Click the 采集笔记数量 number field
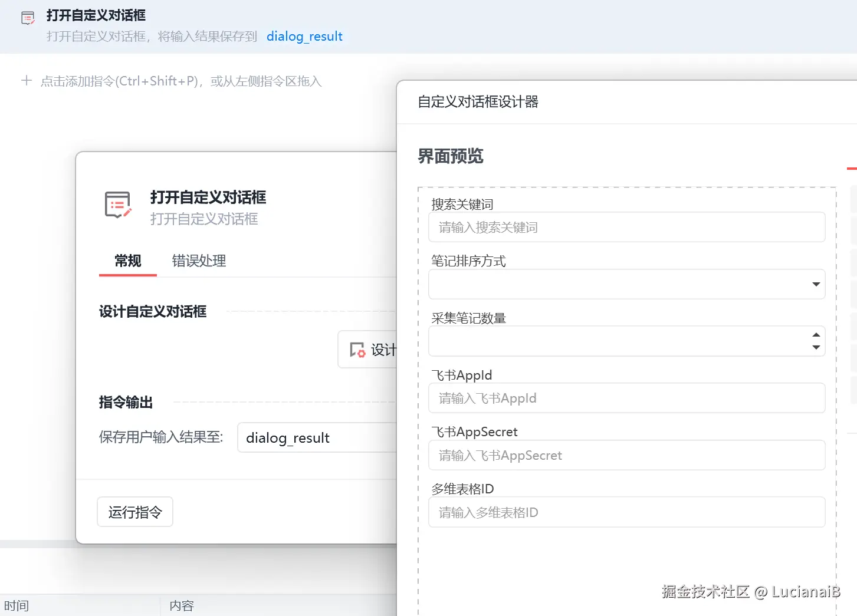Image resolution: width=857 pixels, height=616 pixels. [626, 341]
